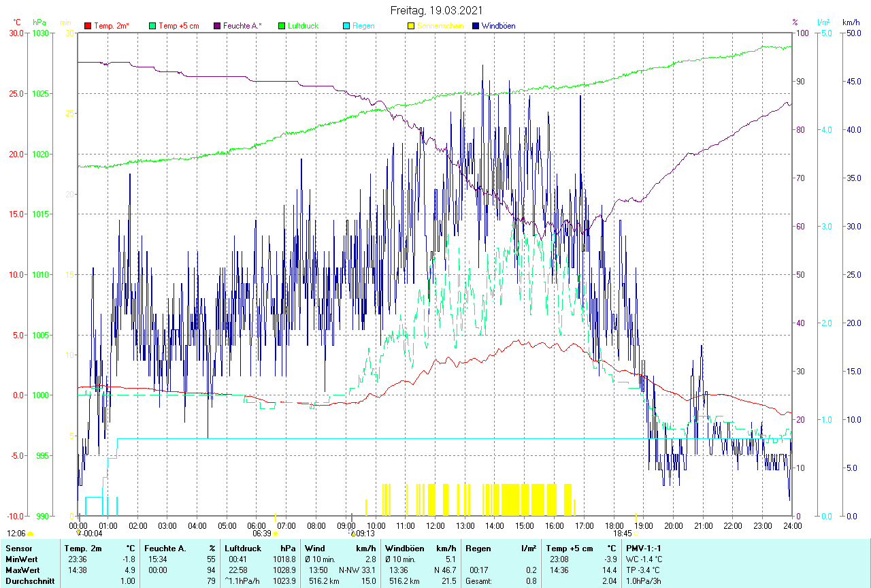Click the maximum temperature value 4.9
Viewport: 871px width, 588px height.
click(x=131, y=570)
